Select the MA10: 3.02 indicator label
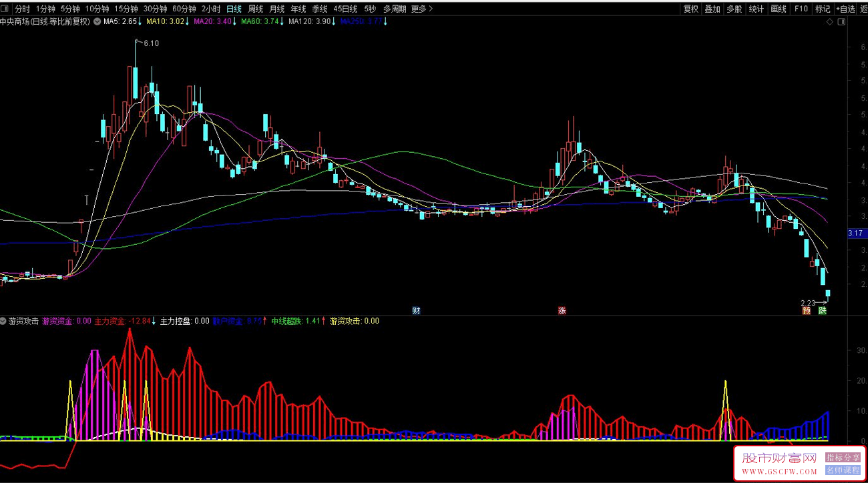The width and height of the screenshot is (868, 483). (x=165, y=21)
